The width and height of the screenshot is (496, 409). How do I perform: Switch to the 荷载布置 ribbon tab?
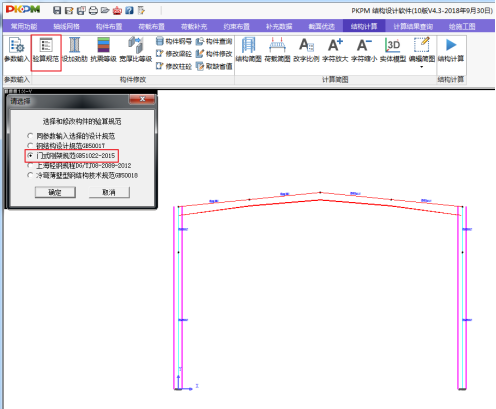pyautogui.click(x=152, y=26)
